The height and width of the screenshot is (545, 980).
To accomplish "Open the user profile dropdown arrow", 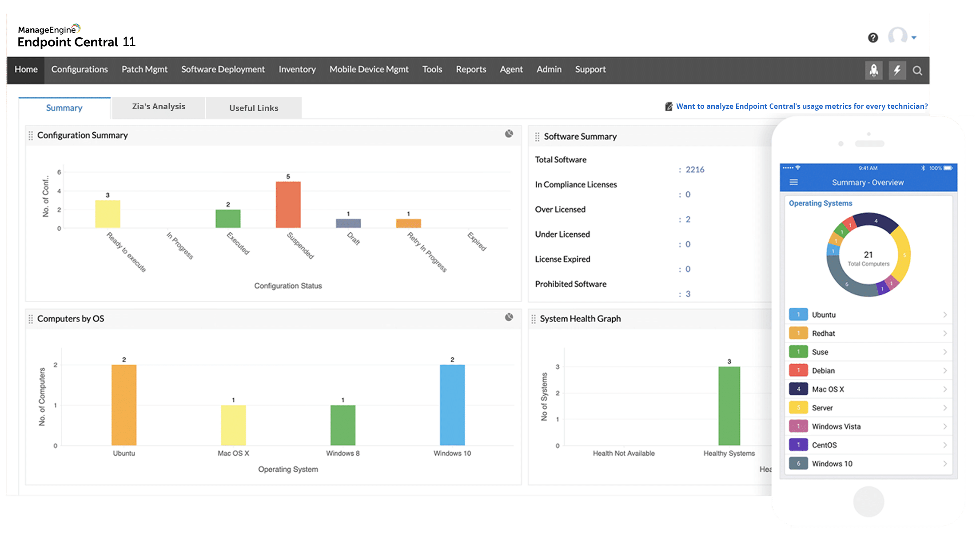I will [x=914, y=38].
